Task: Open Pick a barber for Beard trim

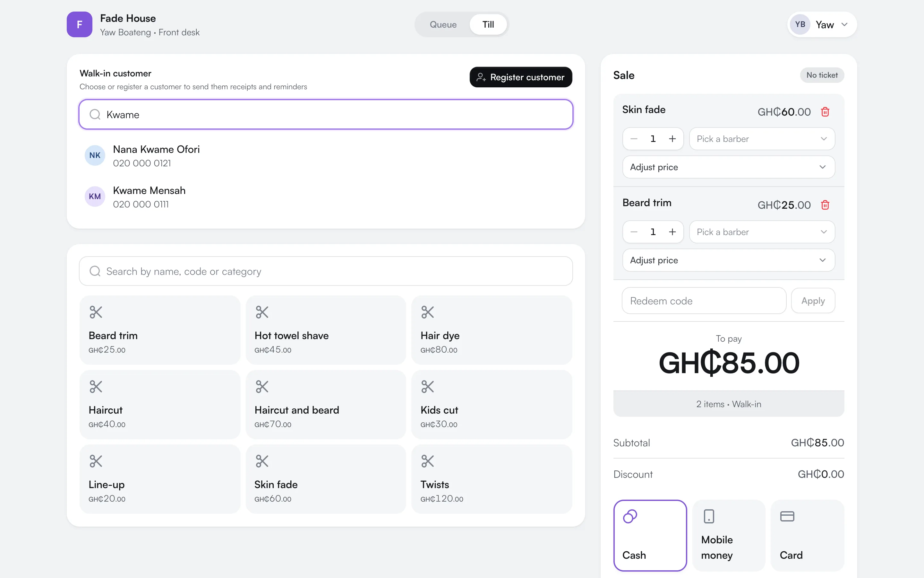Action: 762,232
